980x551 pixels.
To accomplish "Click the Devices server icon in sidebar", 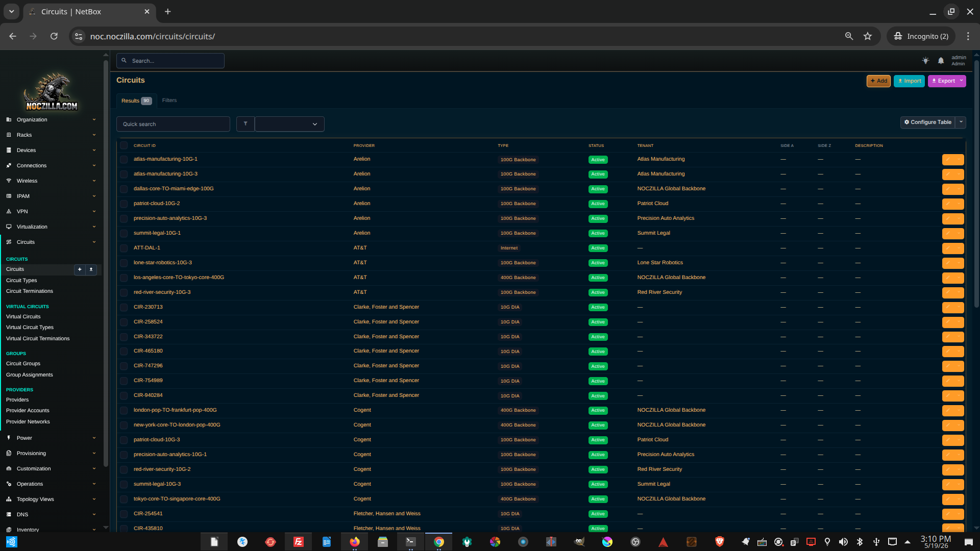I will point(9,151).
